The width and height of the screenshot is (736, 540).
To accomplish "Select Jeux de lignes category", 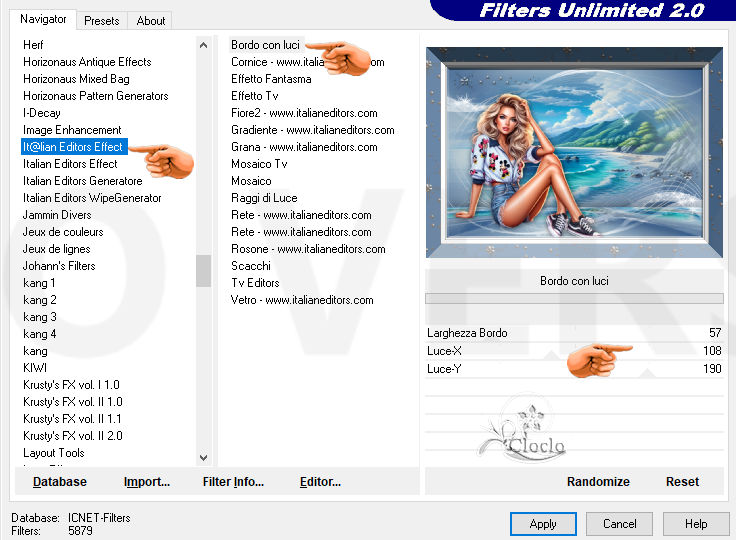I will [56, 249].
